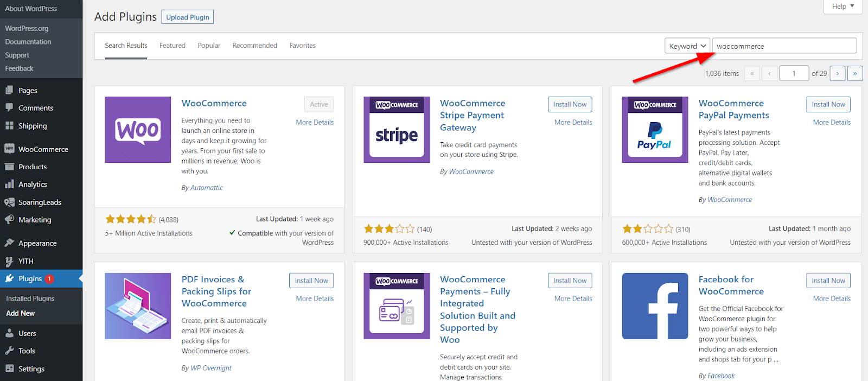Open WooCommerce via its sidebar icon
868x381 pixels.
pos(9,149)
